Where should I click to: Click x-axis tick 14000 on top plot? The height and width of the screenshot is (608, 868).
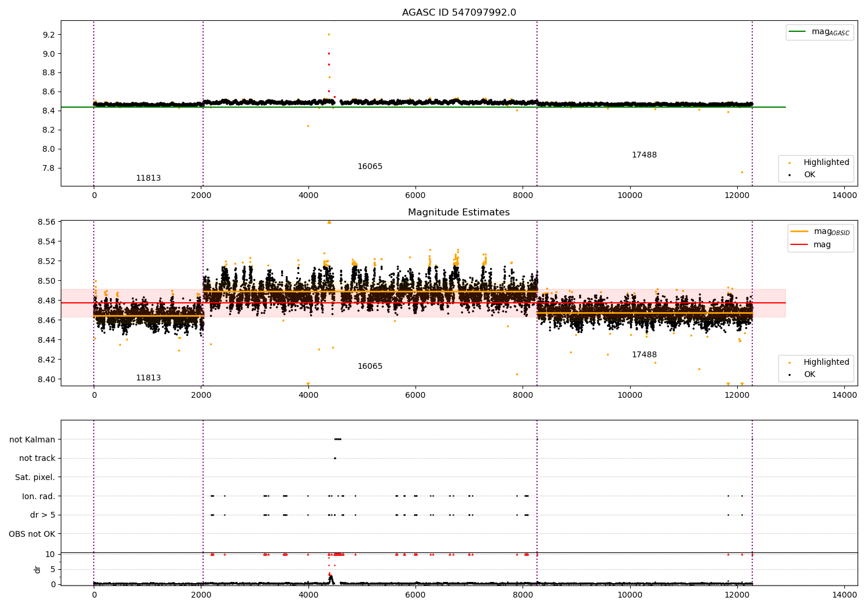tap(844, 196)
